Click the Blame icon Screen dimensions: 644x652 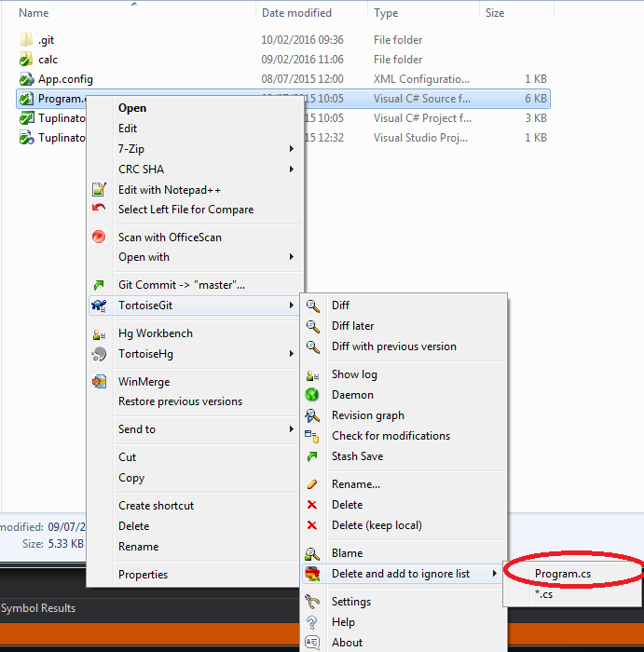(312, 553)
